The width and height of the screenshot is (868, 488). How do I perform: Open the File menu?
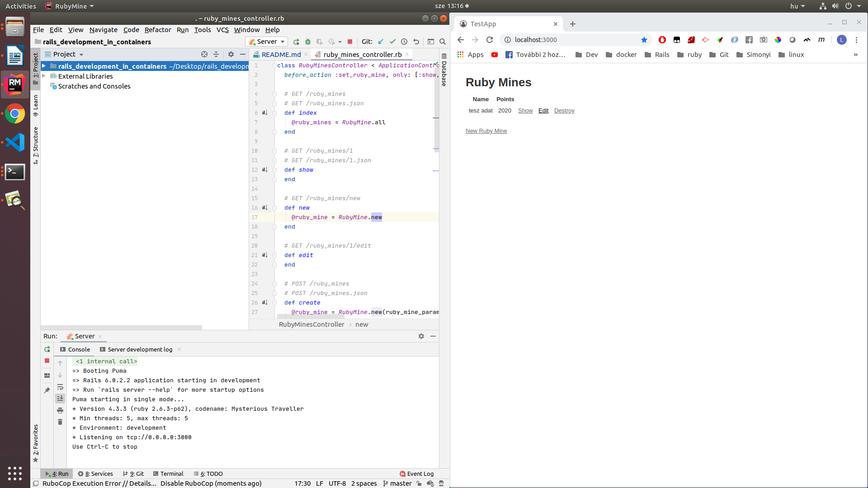(38, 30)
